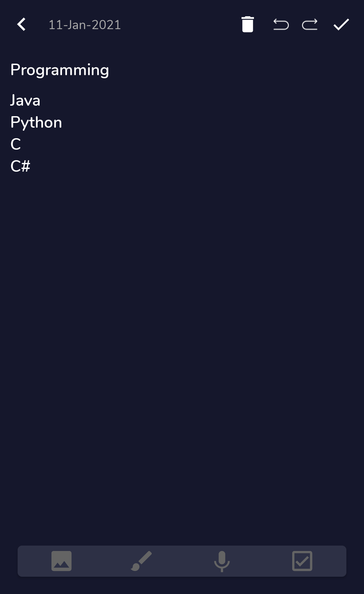This screenshot has width=364, height=594.
Task: Select the C line for editing
Action: click(x=15, y=144)
